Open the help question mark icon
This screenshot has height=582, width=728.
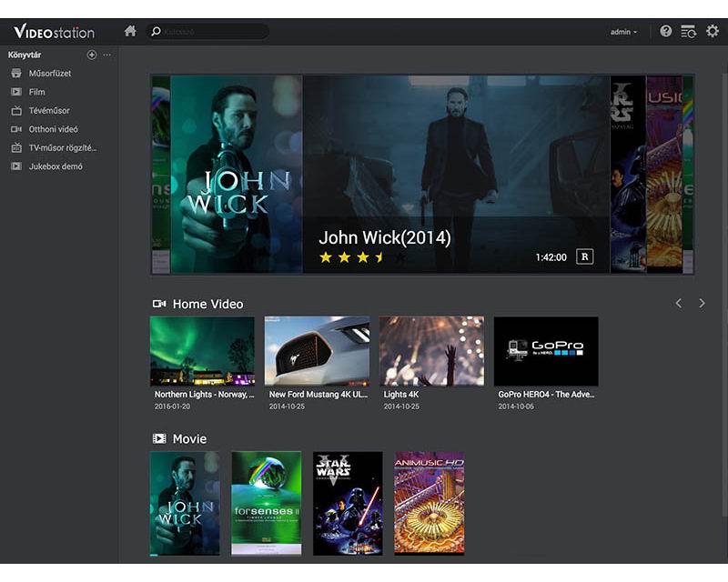tap(666, 31)
